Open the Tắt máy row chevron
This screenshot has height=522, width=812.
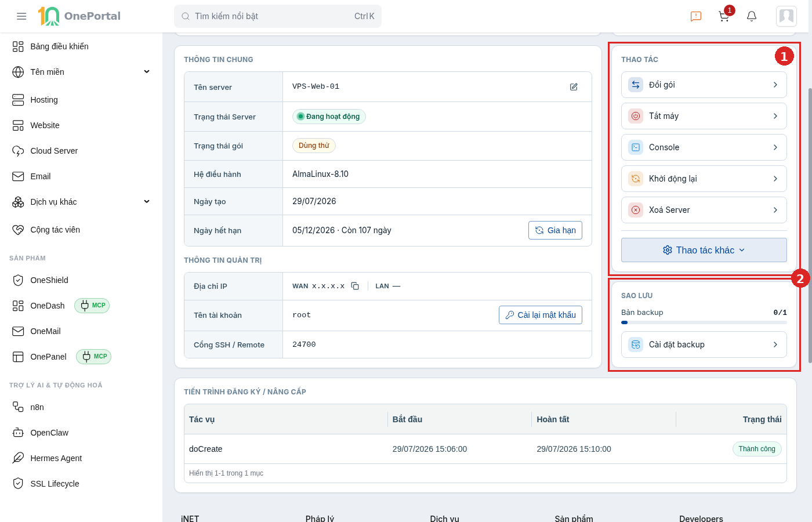[775, 116]
